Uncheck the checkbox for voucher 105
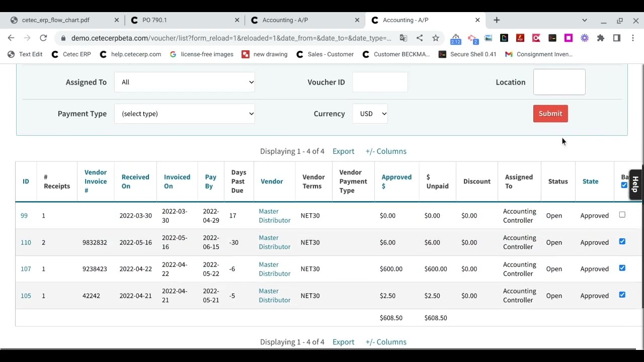644x362 pixels. pyautogui.click(x=622, y=295)
